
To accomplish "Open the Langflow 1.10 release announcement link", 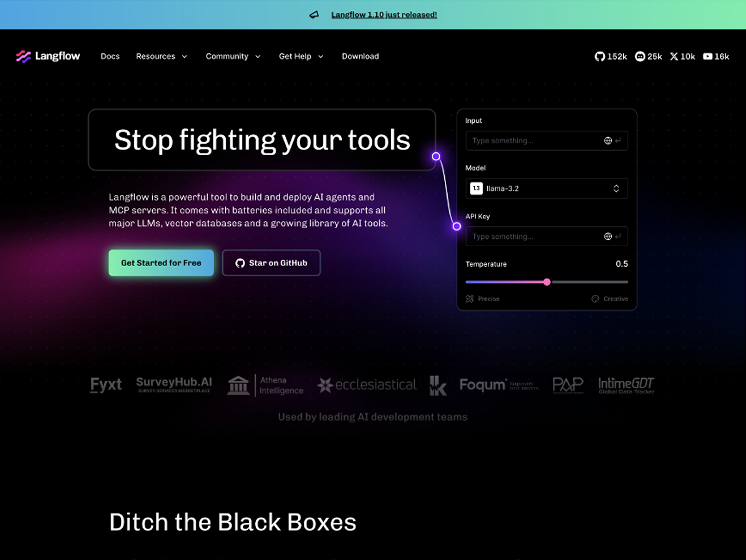I will click(384, 15).
